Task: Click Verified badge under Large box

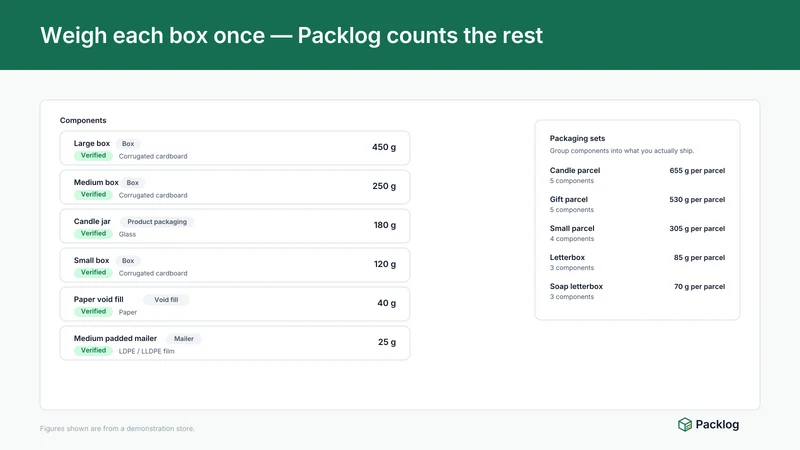Action: (93, 156)
